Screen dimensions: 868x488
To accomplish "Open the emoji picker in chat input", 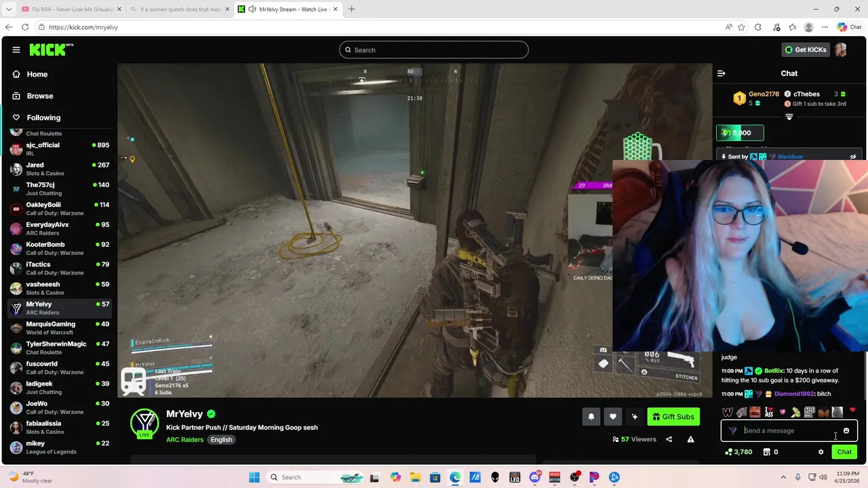I will (x=846, y=430).
